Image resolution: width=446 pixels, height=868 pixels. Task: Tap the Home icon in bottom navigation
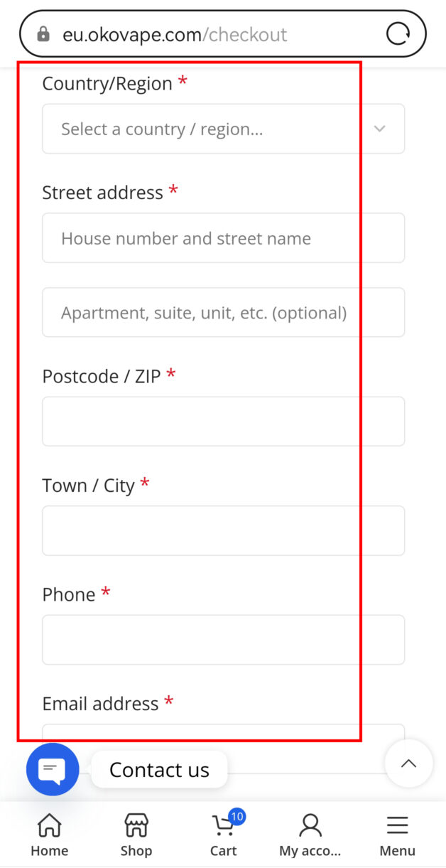tap(49, 826)
